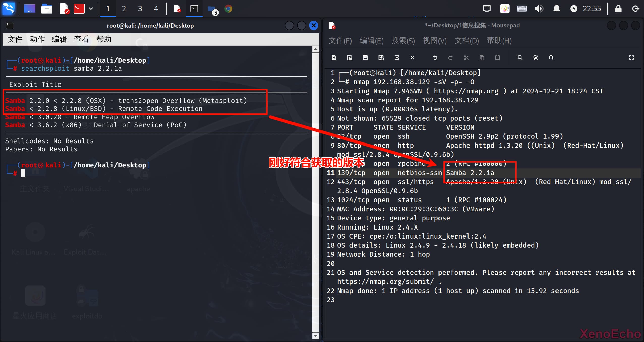The width and height of the screenshot is (644, 342).
Task: Open the terminal's 查看 menu
Action: tap(81, 39)
